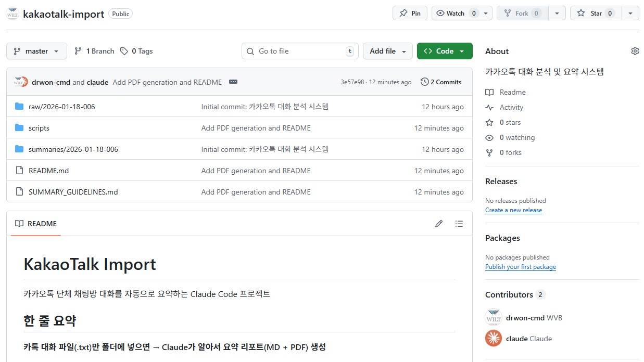Open the Add file dropdown
This screenshot has width=644, height=362.
click(387, 51)
